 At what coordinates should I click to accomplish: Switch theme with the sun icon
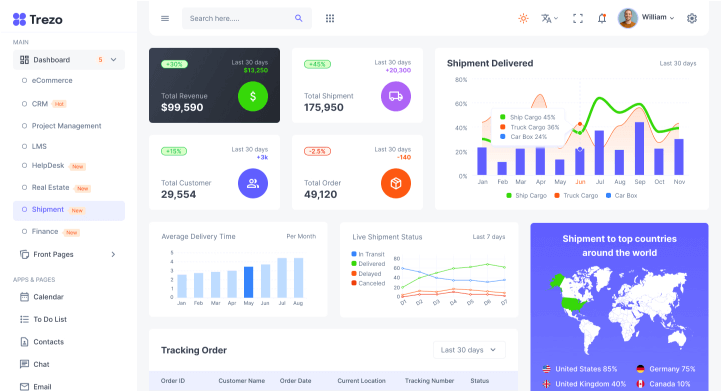coord(523,18)
